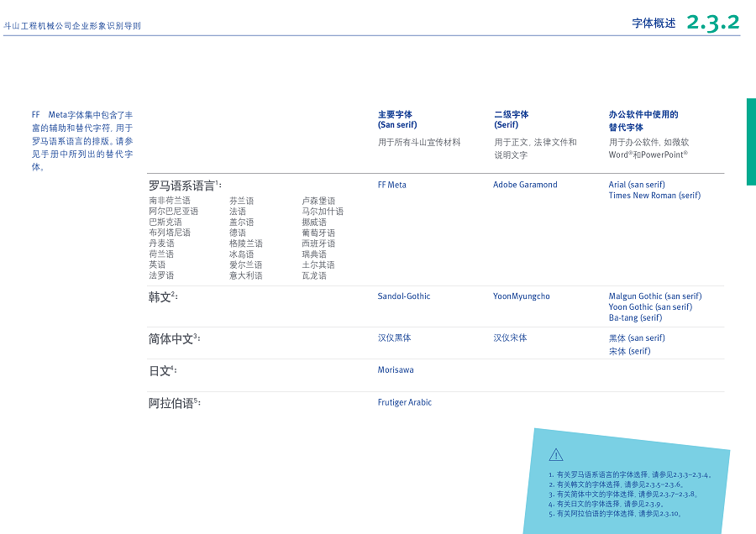Click '西班牙语' in language list
The width and height of the screenshot is (756, 534).
tap(318, 243)
